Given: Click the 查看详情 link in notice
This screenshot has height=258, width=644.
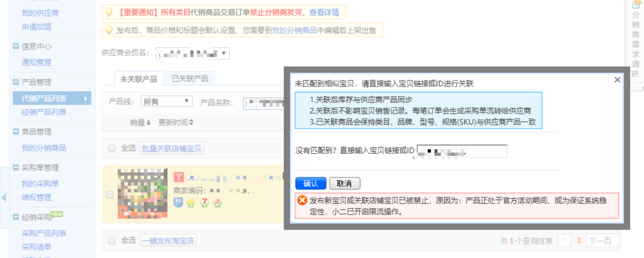Looking at the screenshot, I should click(324, 12).
